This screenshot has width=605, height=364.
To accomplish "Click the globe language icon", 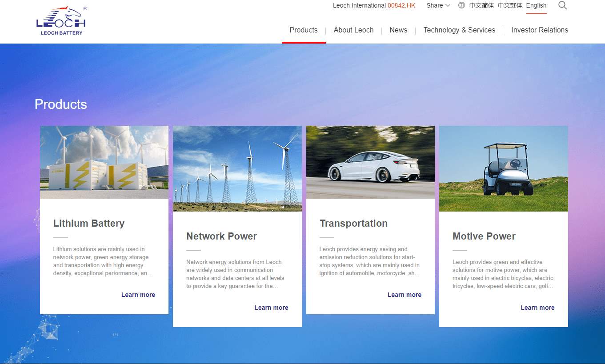I will point(461,5).
